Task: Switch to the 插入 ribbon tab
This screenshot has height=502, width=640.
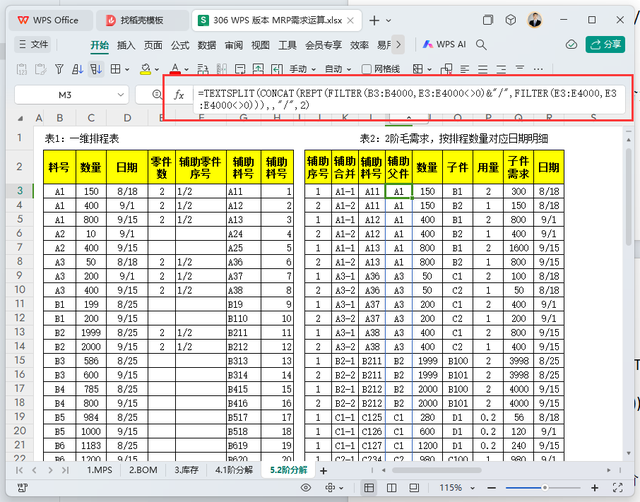Action: pyautogui.click(x=126, y=45)
